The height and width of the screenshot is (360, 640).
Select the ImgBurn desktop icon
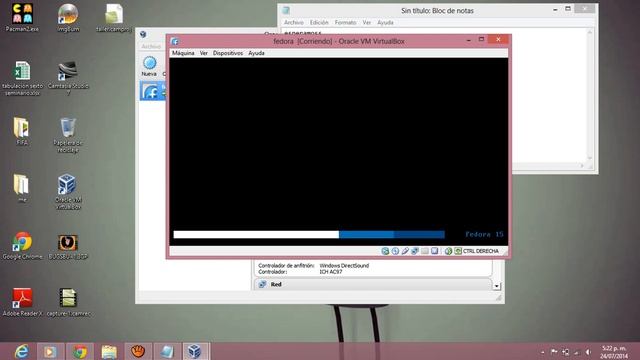68,18
